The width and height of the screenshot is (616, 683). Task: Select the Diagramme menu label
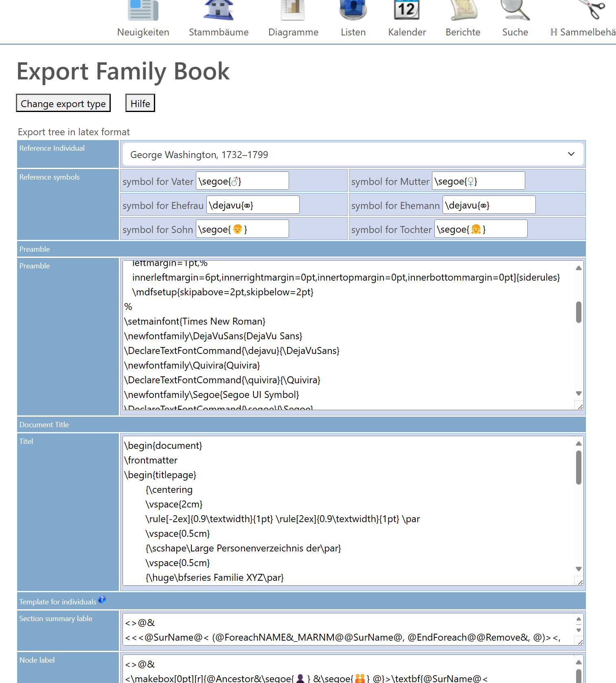click(x=293, y=32)
